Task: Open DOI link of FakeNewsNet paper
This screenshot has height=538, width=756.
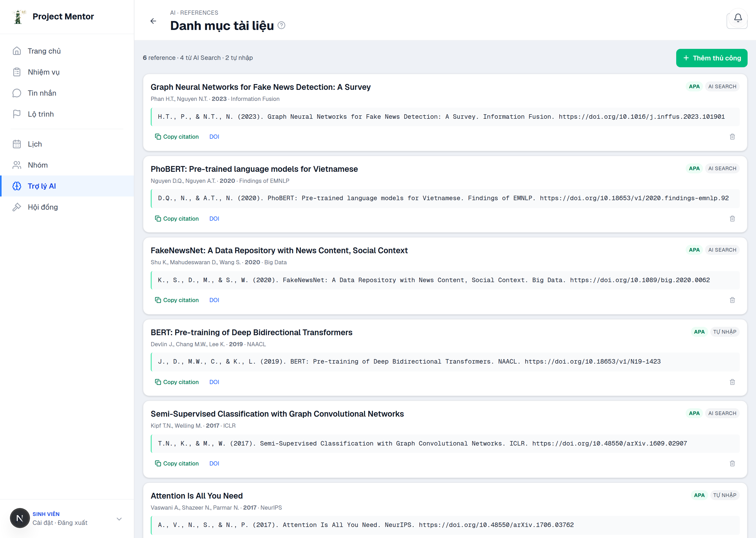Action: (x=214, y=300)
